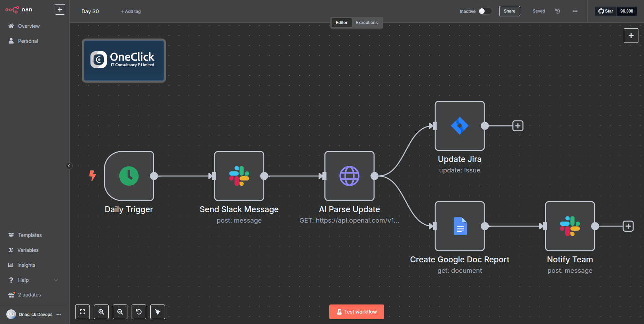
Task: Switch to the Executions tab
Action: pyautogui.click(x=367, y=23)
